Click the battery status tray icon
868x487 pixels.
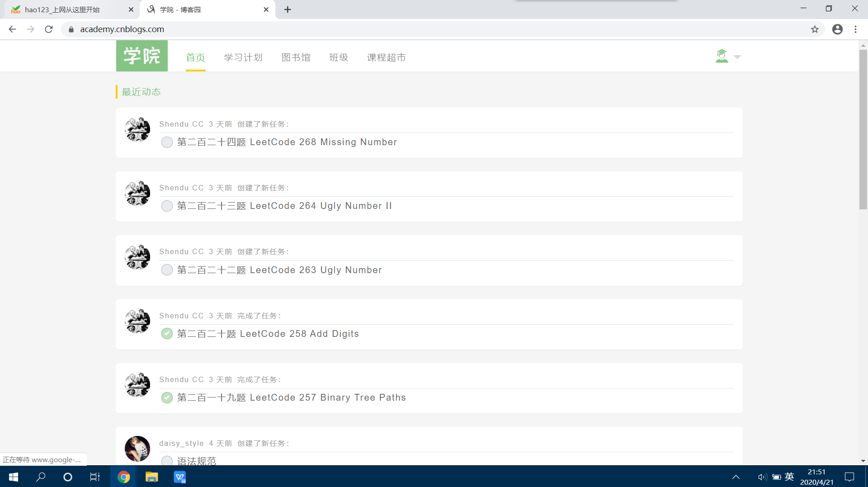coord(777,477)
